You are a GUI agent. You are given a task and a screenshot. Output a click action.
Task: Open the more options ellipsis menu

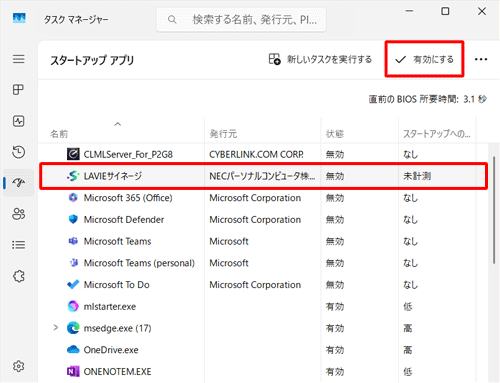tap(481, 59)
